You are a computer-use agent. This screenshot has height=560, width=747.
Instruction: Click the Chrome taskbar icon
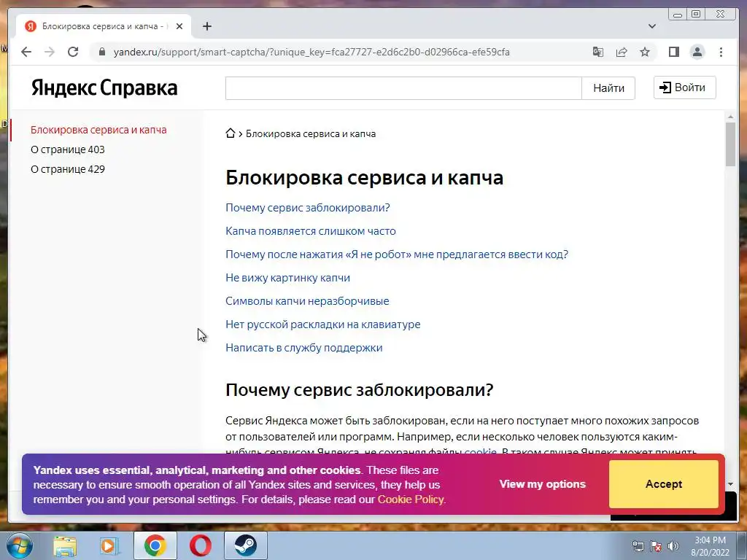[155, 545]
